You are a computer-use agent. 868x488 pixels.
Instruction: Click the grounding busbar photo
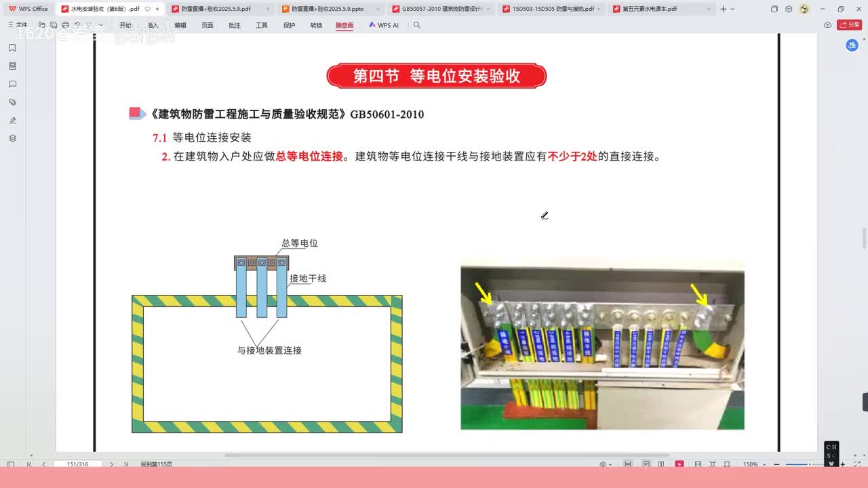click(602, 347)
